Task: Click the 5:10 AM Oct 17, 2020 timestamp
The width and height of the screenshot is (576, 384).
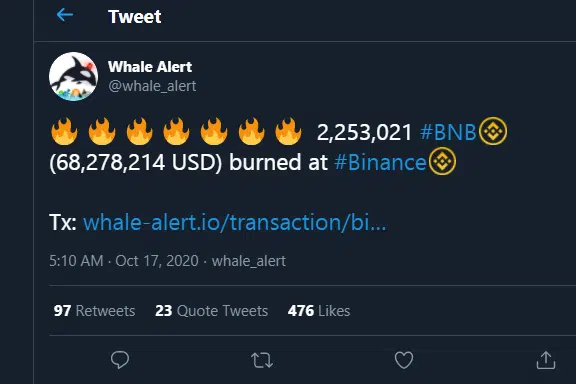Action: click(124, 261)
